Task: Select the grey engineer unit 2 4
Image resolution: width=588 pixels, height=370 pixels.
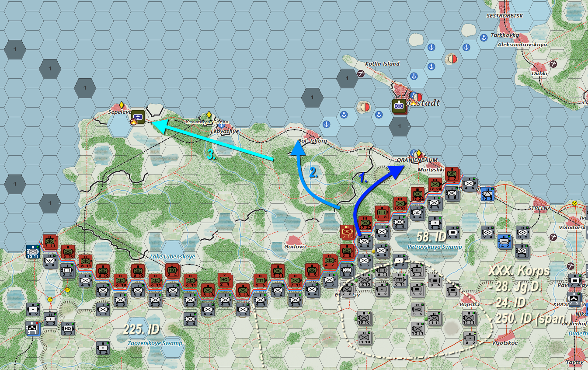Action: pos(67,270)
